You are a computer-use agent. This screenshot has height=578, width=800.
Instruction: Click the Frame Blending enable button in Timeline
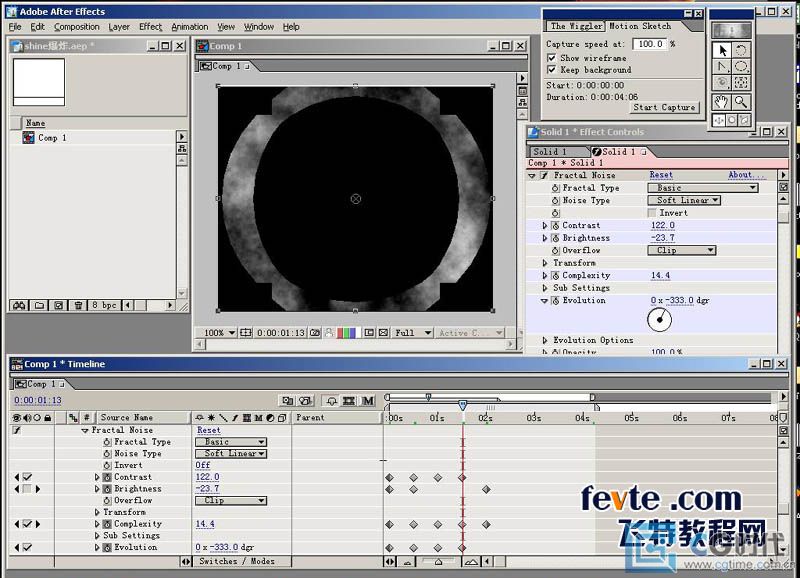[x=349, y=401]
